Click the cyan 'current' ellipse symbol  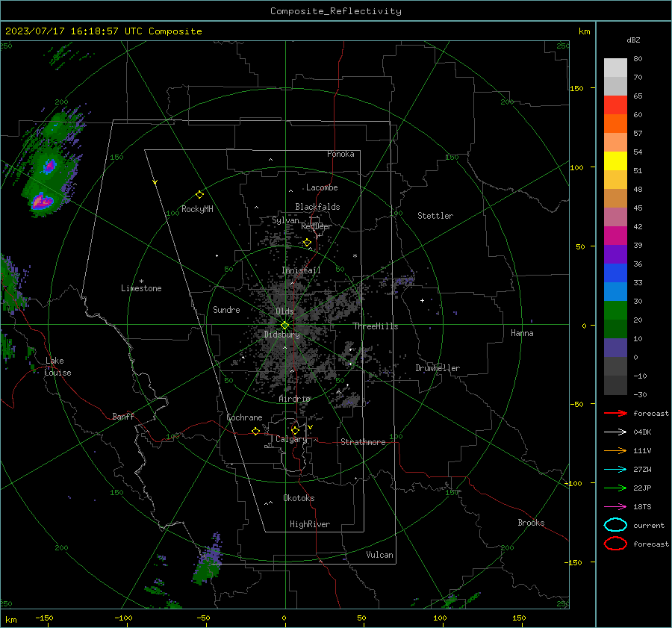(x=615, y=525)
